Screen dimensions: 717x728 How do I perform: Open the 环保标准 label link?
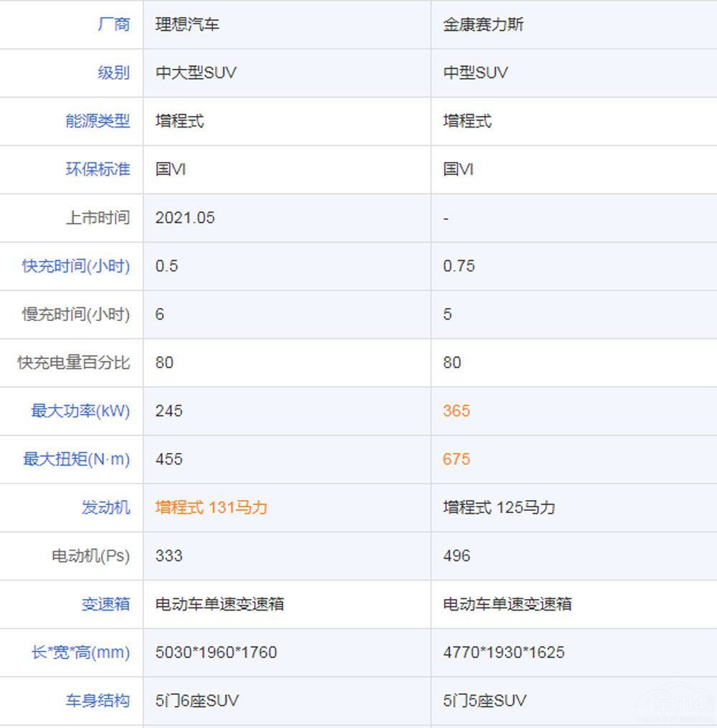coord(98,169)
